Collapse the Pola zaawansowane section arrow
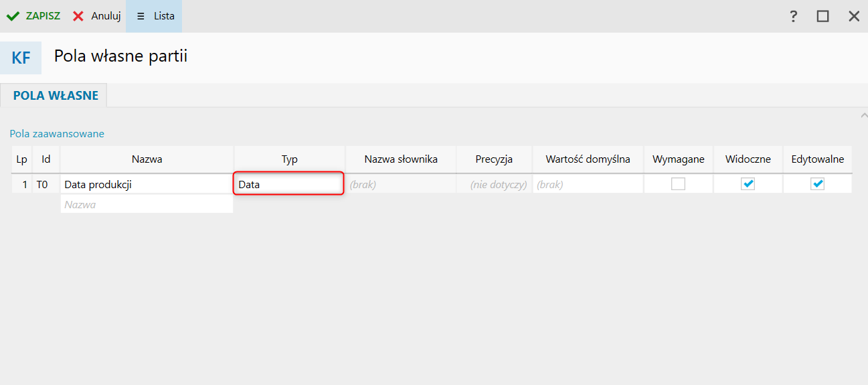This screenshot has height=385, width=868. 863,116
